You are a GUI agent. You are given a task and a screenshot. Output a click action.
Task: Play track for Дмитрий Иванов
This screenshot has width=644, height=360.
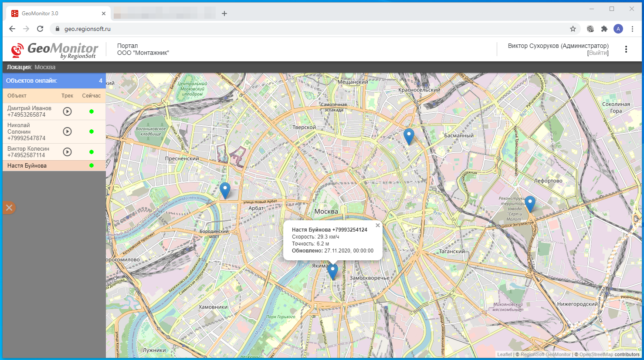[x=67, y=111]
